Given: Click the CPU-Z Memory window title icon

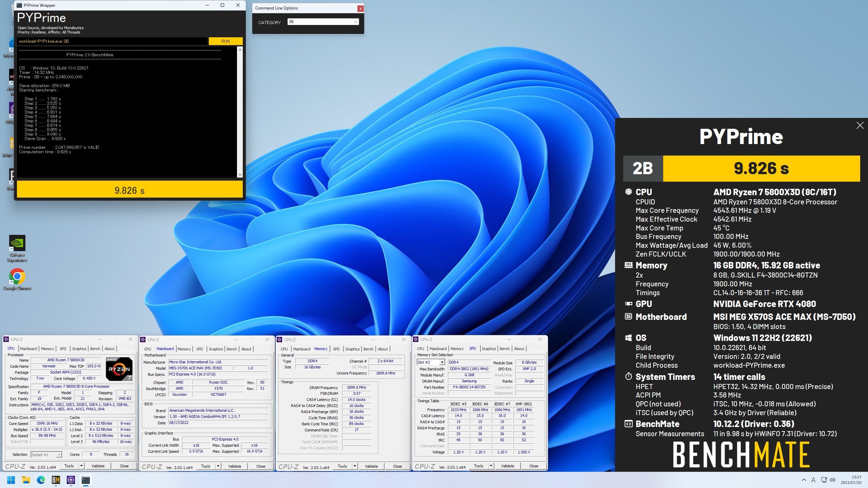Looking at the screenshot, I should tap(280, 340).
